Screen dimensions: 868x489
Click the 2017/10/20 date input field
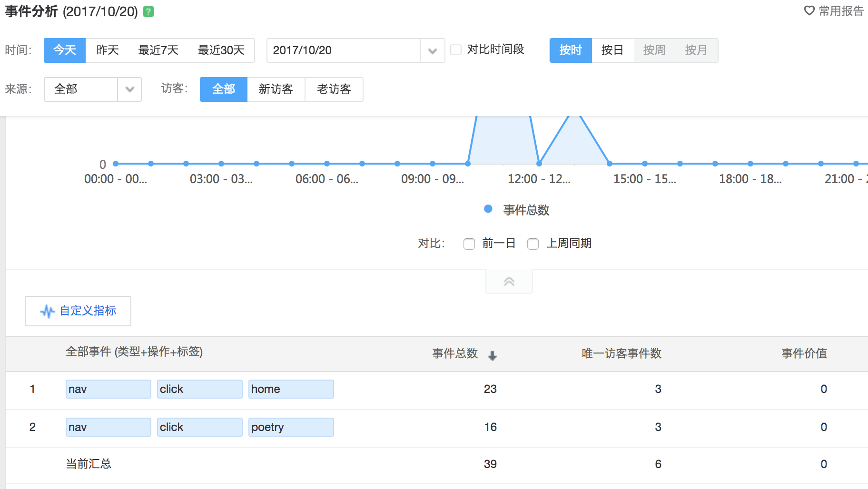[344, 50]
